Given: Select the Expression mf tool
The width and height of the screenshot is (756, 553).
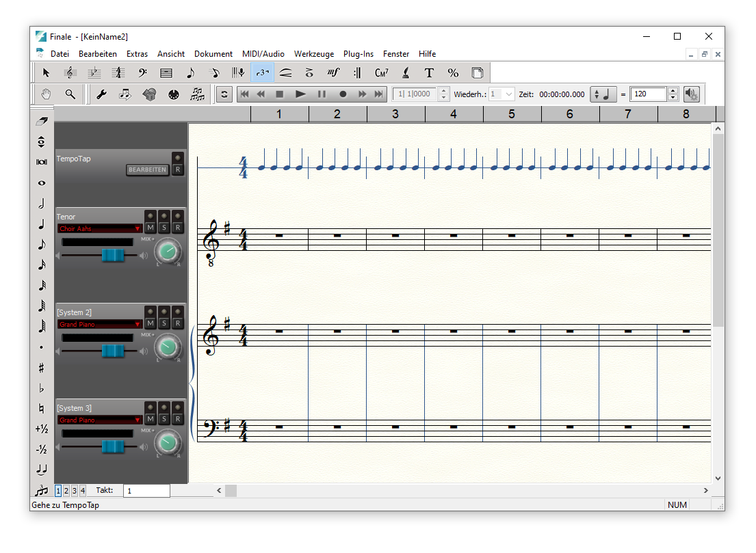Looking at the screenshot, I should [333, 72].
